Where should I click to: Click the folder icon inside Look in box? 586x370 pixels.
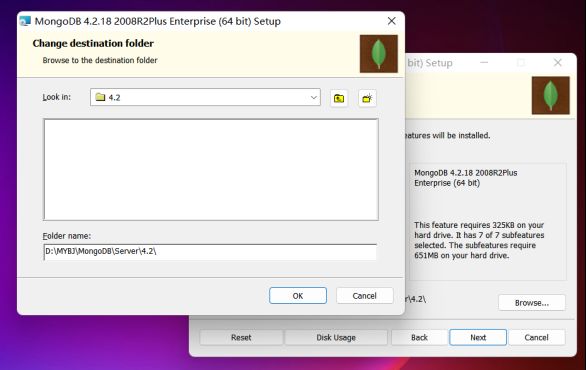[100, 97]
